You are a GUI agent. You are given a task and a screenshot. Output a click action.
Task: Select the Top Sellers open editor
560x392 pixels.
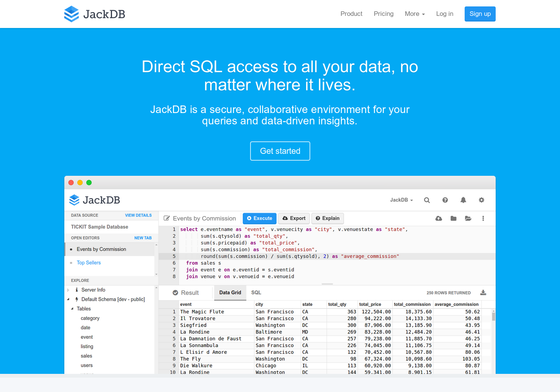(89, 262)
